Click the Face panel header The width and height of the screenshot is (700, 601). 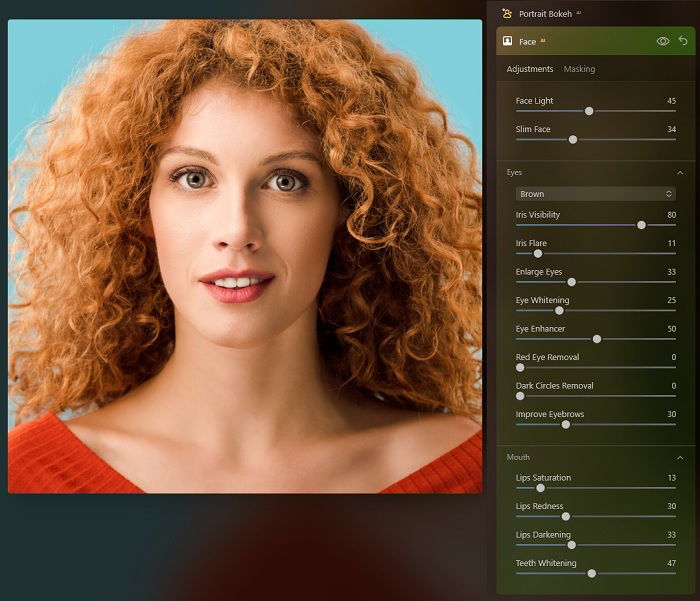pyautogui.click(x=596, y=41)
